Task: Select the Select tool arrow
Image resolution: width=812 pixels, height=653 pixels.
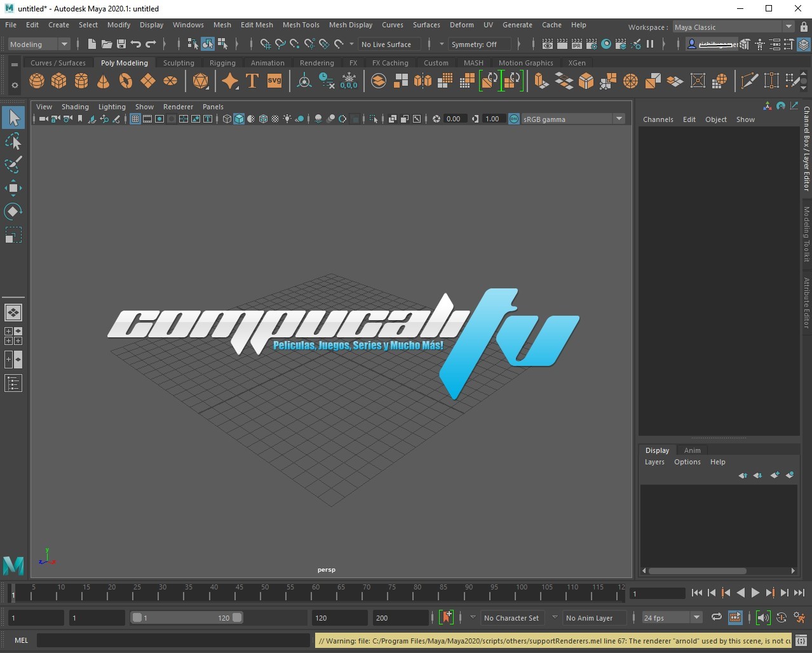Action: click(13, 118)
